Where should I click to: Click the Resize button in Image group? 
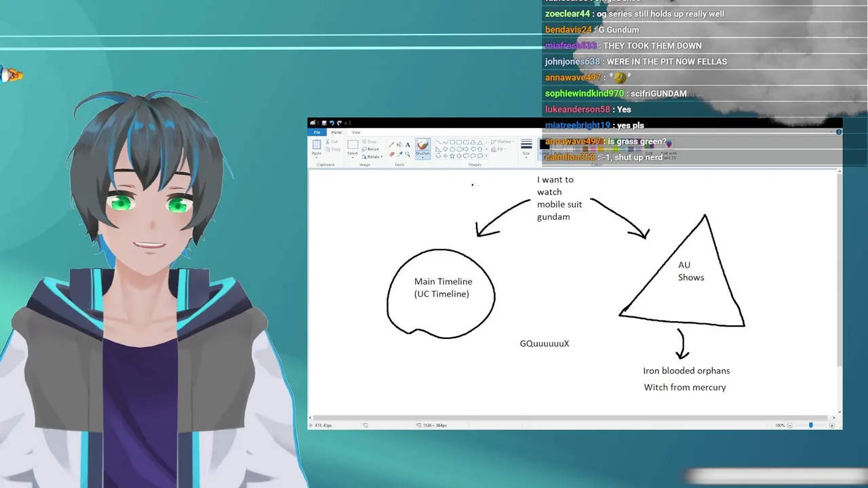point(370,149)
